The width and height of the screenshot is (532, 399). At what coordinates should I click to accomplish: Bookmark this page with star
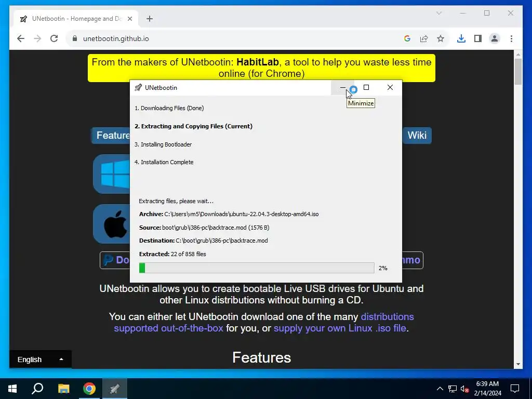pyautogui.click(x=441, y=38)
